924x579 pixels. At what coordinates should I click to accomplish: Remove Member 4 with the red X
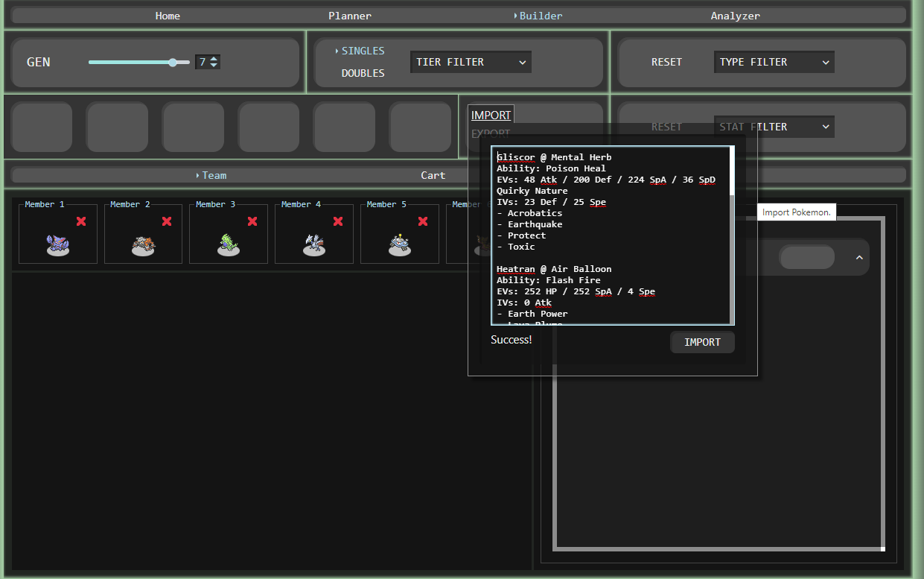tap(338, 221)
